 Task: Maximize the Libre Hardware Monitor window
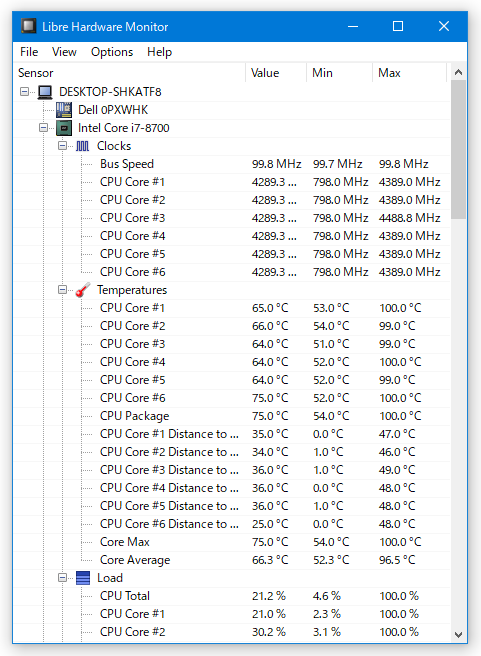coord(398,26)
